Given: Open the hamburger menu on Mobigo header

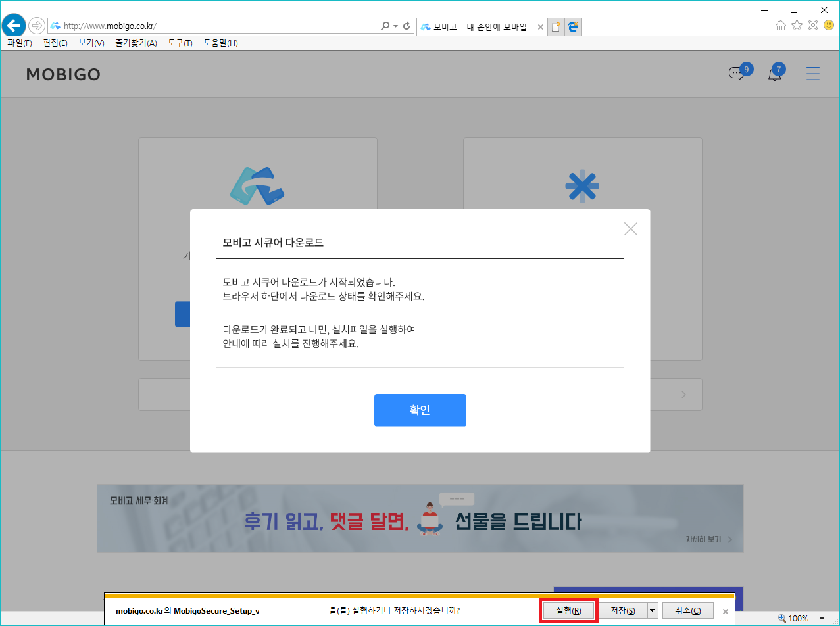Looking at the screenshot, I should [x=813, y=74].
